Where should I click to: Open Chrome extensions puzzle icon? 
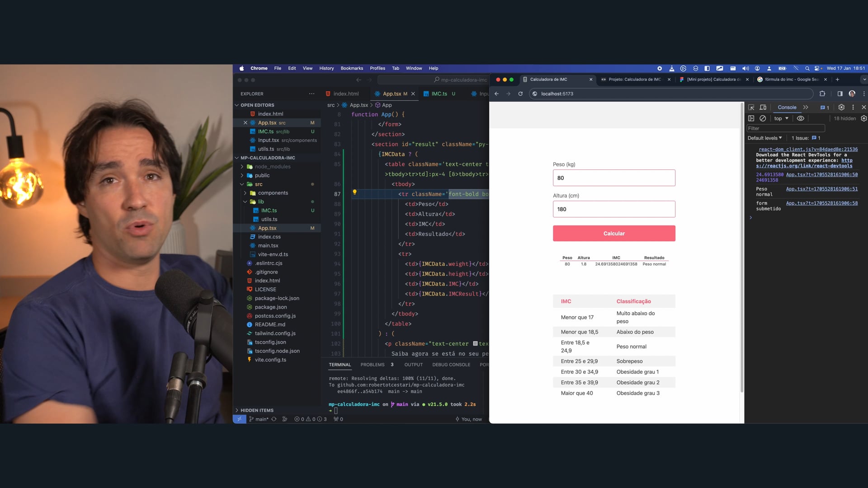pos(822,94)
